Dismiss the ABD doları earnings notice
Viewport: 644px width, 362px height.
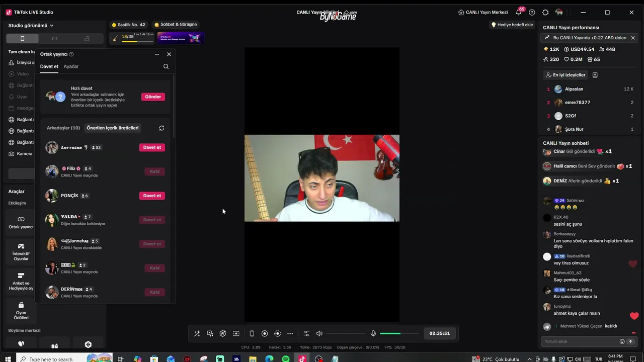pyautogui.click(x=633, y=38)
